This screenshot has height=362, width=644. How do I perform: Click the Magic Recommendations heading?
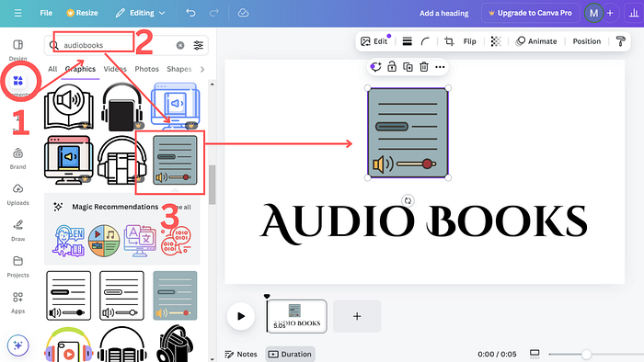pyautogui.click(x=115, y=207)
